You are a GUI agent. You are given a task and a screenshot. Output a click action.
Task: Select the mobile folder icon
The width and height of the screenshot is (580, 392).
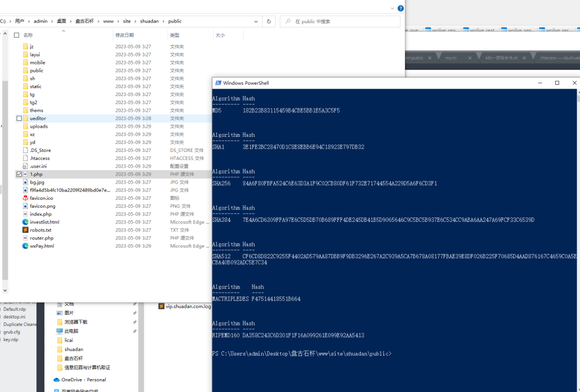pyautogui.click(x=26, y=62)
